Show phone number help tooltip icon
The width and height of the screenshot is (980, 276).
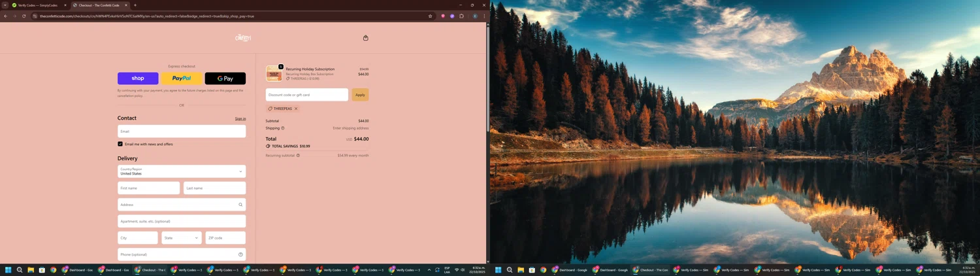[x=240, y=254]
